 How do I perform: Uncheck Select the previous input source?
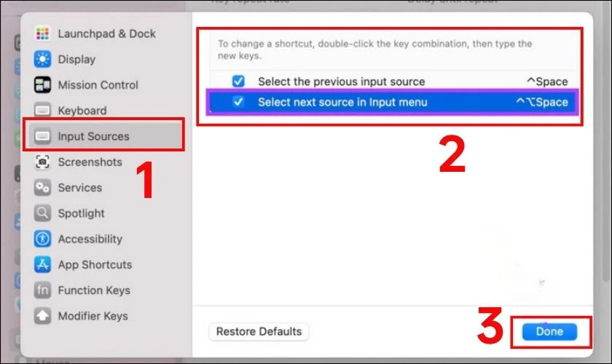click(238, 81)
